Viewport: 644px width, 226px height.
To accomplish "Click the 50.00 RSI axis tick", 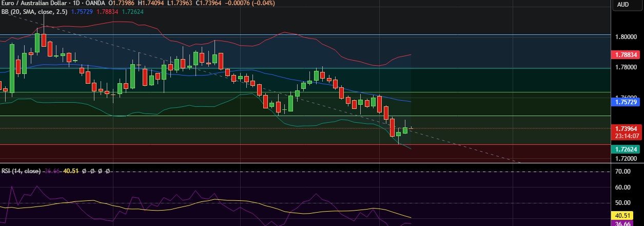I will click(623, 203).
